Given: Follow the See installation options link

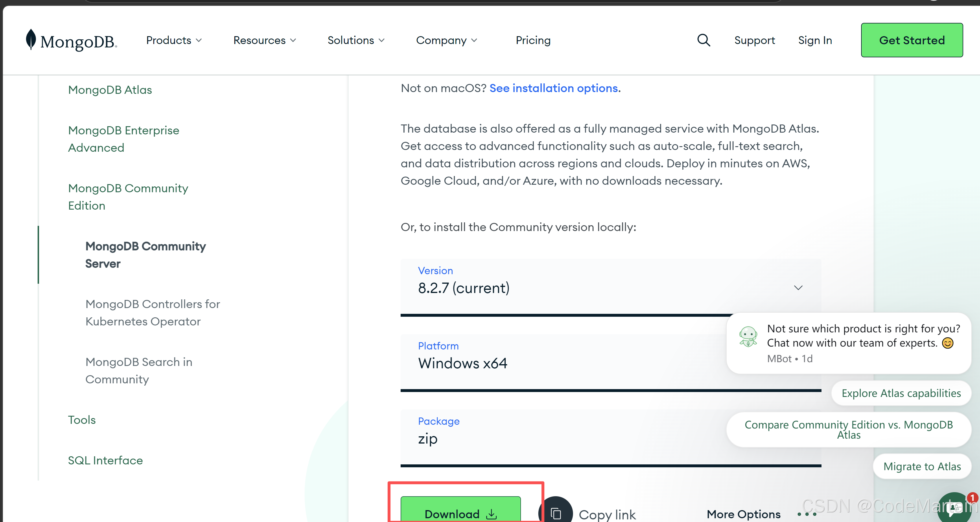Looking at the screenshot, I should 554,88.
